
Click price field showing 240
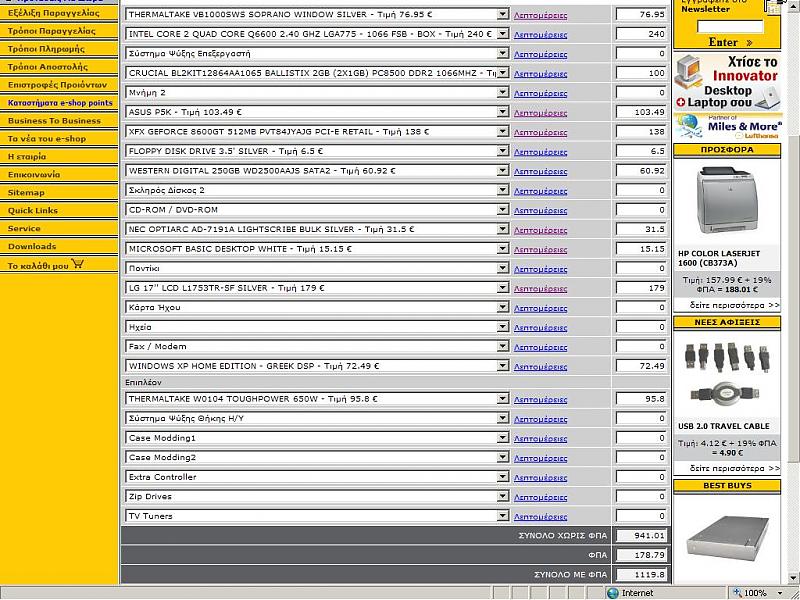[x=641, y=34]
